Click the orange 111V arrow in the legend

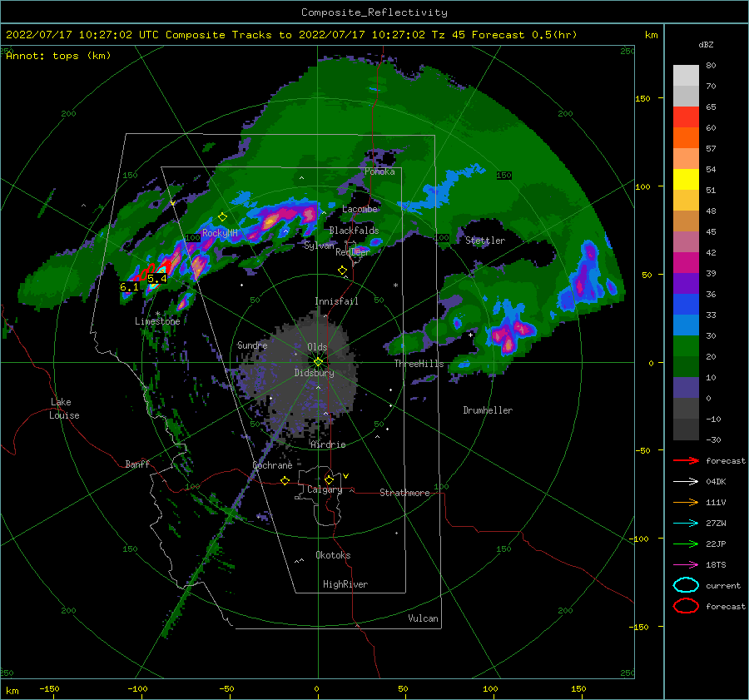pyautogui.click(x=686, y=502)
